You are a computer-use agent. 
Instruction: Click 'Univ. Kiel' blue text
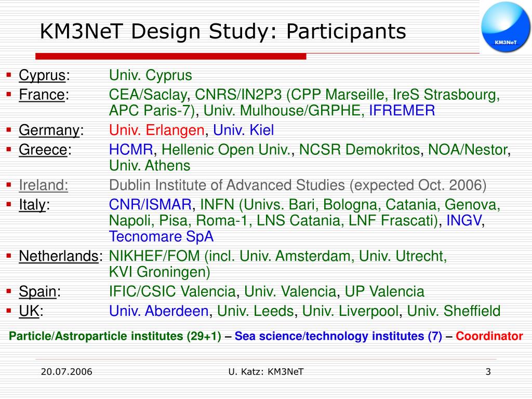(x=243, y=130)
